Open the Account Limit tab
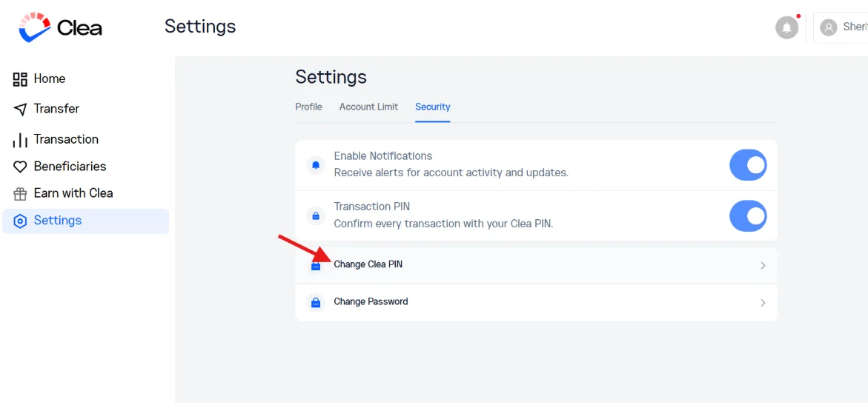This screenshot has width=868, height=405. [x=368, y=107]
